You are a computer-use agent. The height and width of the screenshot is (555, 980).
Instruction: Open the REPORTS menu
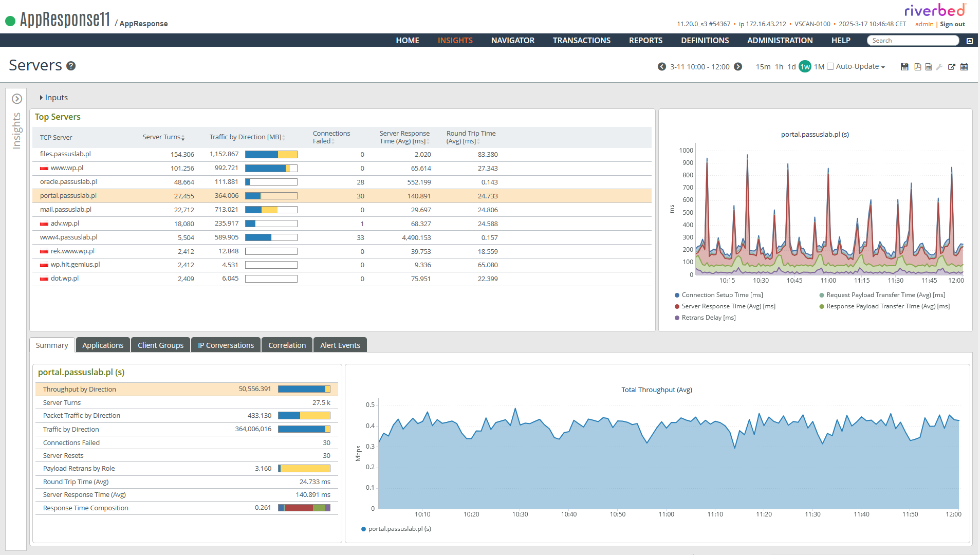coord(645,41)
